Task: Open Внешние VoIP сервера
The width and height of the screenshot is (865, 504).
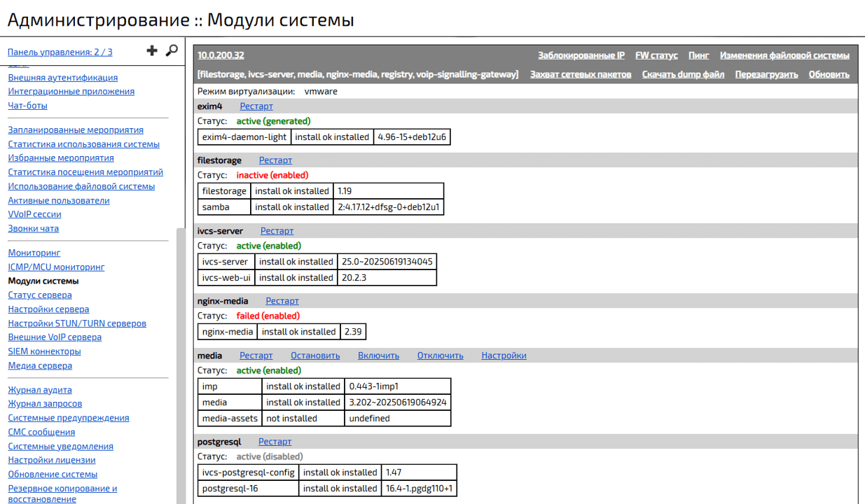Action: (55, 337)
